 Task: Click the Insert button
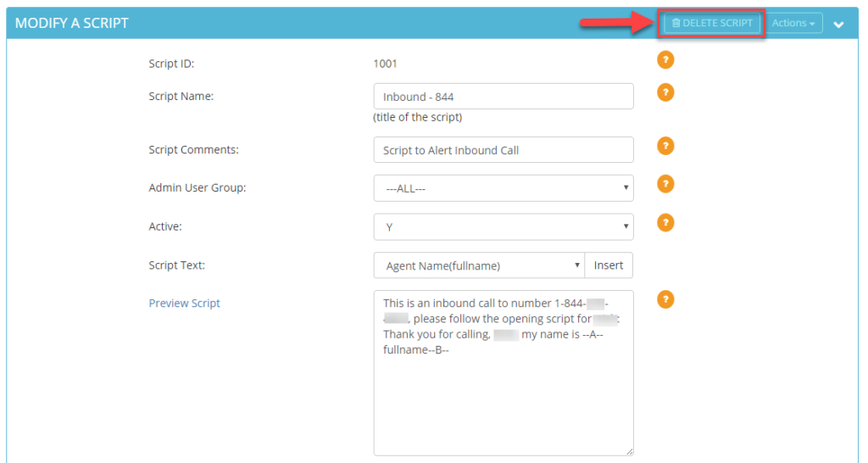(x=609, y=265)
